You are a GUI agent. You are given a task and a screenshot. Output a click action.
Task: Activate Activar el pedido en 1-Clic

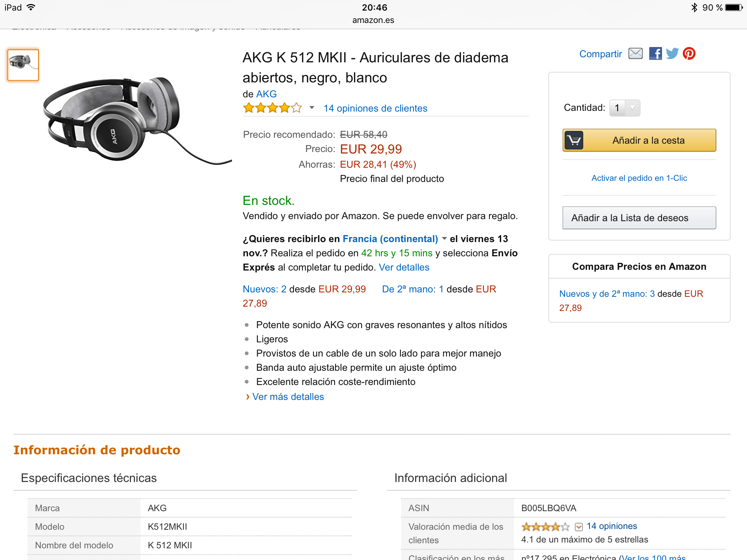[639, 178]
